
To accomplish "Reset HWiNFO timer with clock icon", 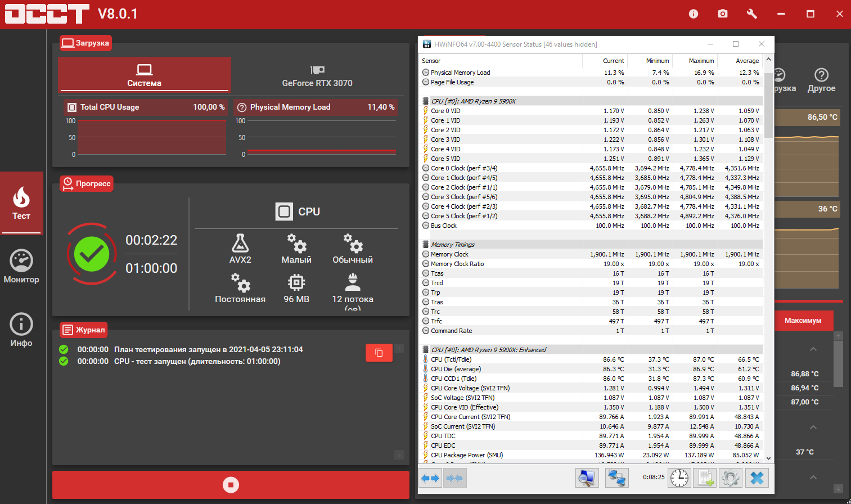I will tap(679, 478).
